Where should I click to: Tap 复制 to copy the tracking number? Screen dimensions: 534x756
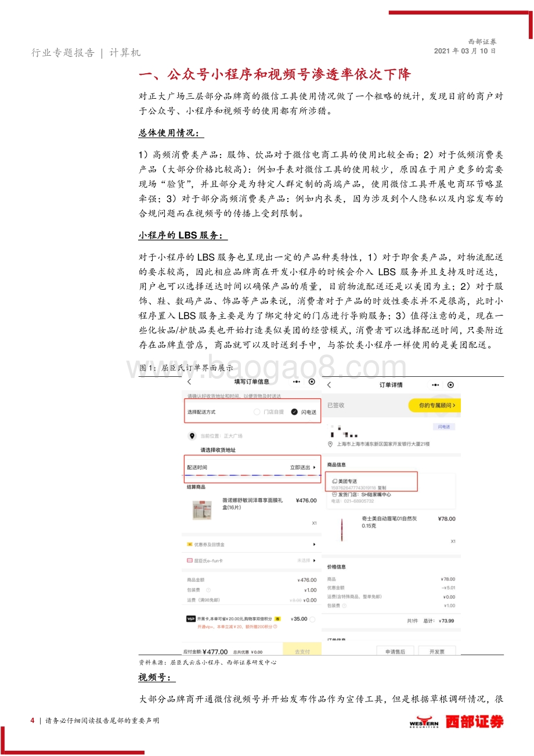381,488
